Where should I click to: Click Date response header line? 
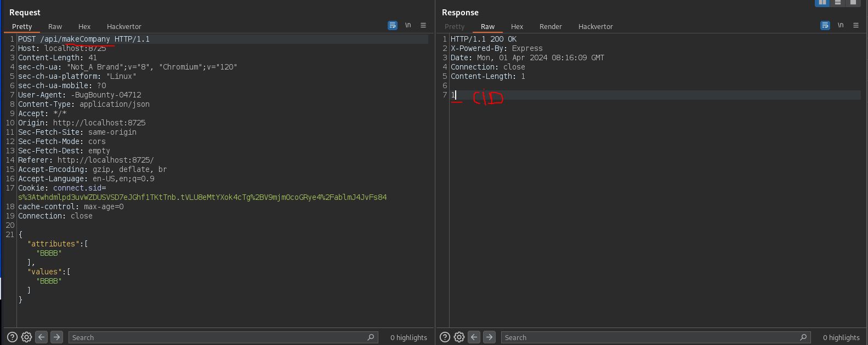coord(527,58)
